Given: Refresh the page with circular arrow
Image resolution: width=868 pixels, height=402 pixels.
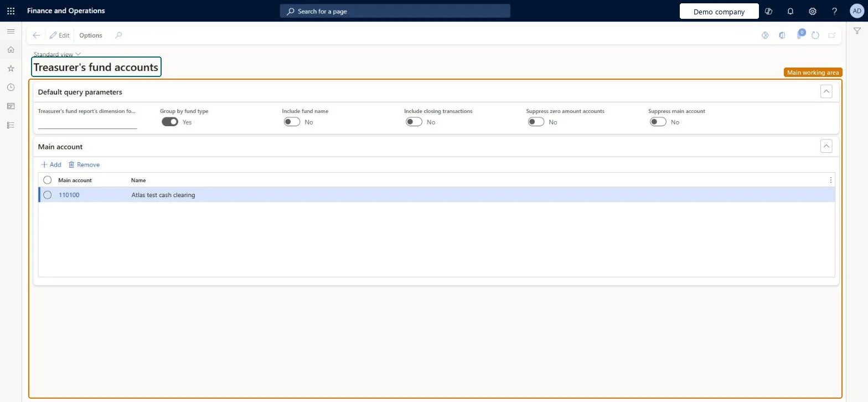Looking at the screenshot, I should pyautogui.click(x=815, y=35).
